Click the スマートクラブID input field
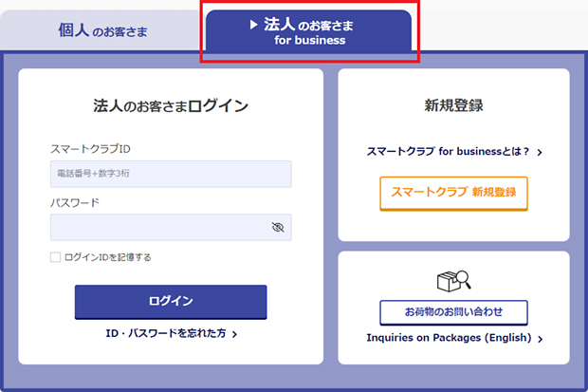Image resolution: width=588 pixels, height=392 pixels. click(171, 174)
